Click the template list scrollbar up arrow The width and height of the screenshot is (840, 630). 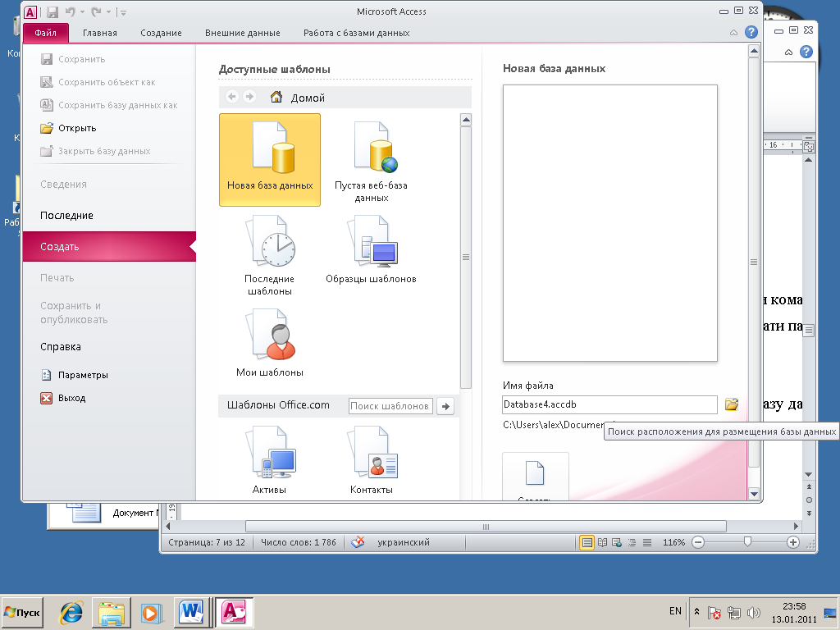[466, 120]
